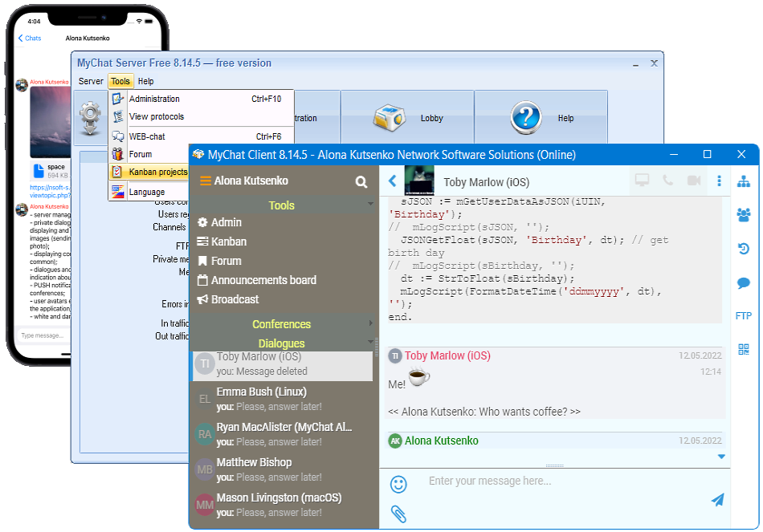Open the screen sharing icon in chat header
Screen dimensions: 763x532
642,181
